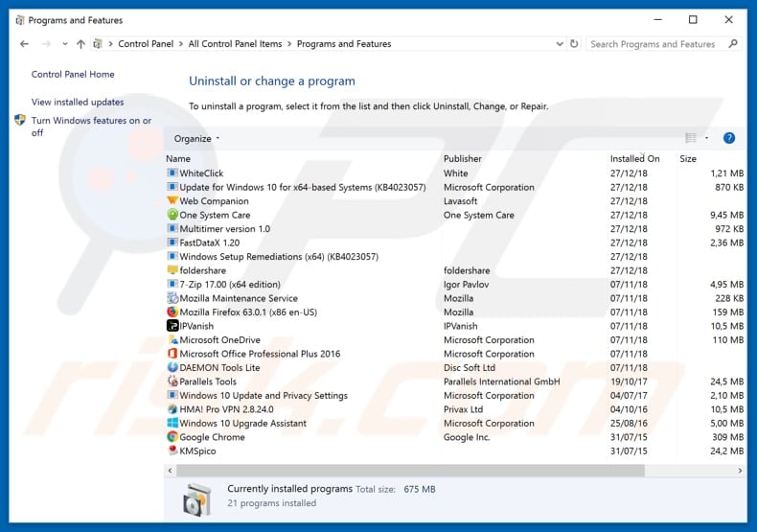Click the FastDataX program icon
This screenshot has width=757, height=532.
point(172,243)
